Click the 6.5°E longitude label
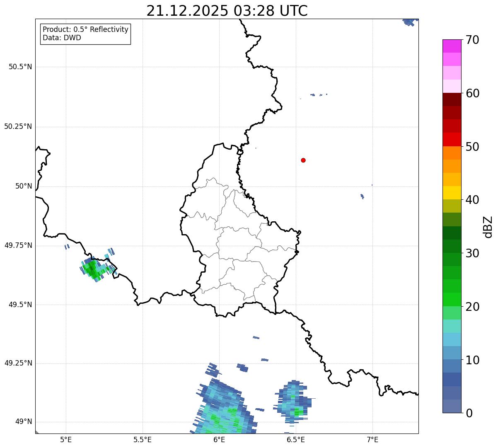 coord(296,439)
